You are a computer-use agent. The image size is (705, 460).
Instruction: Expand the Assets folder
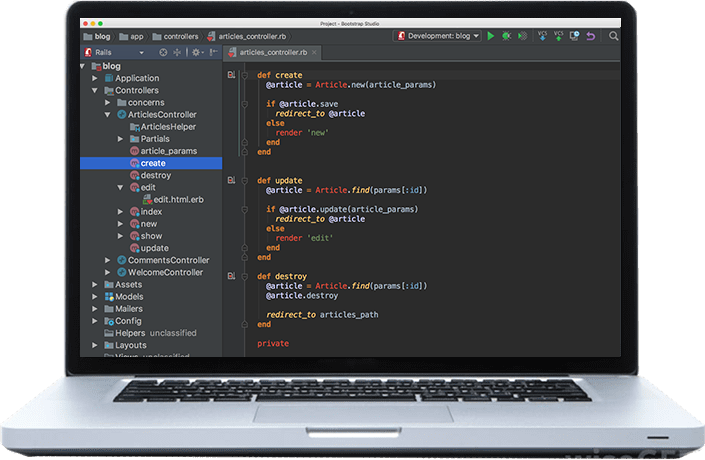click(95, 284)
